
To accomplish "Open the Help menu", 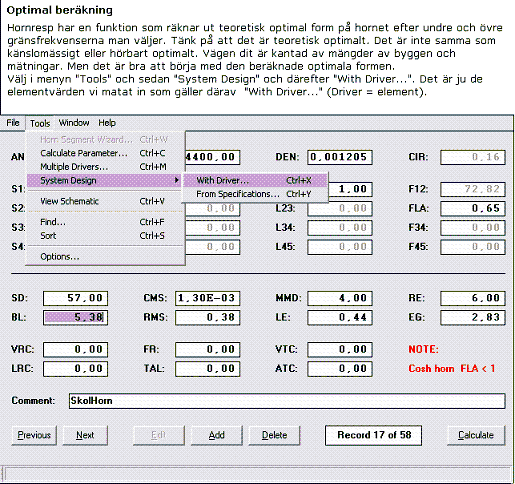I will tap(107, 123).
